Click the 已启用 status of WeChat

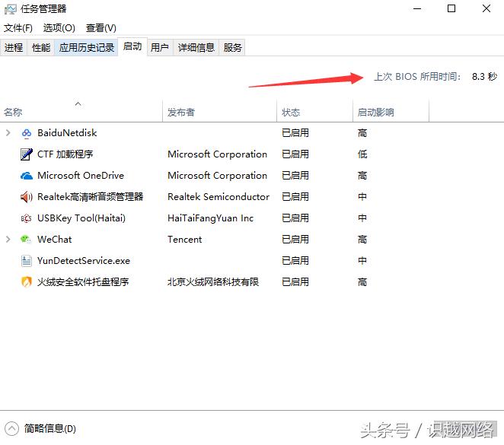295,240
